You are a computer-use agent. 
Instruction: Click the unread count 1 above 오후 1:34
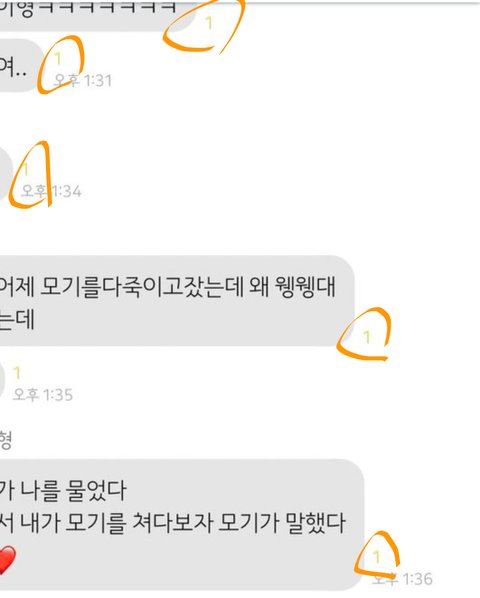tap(26, 169)
